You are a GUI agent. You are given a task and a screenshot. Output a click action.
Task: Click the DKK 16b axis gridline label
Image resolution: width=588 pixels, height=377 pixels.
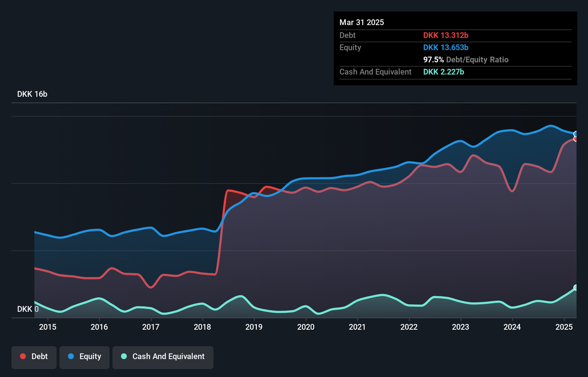click(32, 94)
